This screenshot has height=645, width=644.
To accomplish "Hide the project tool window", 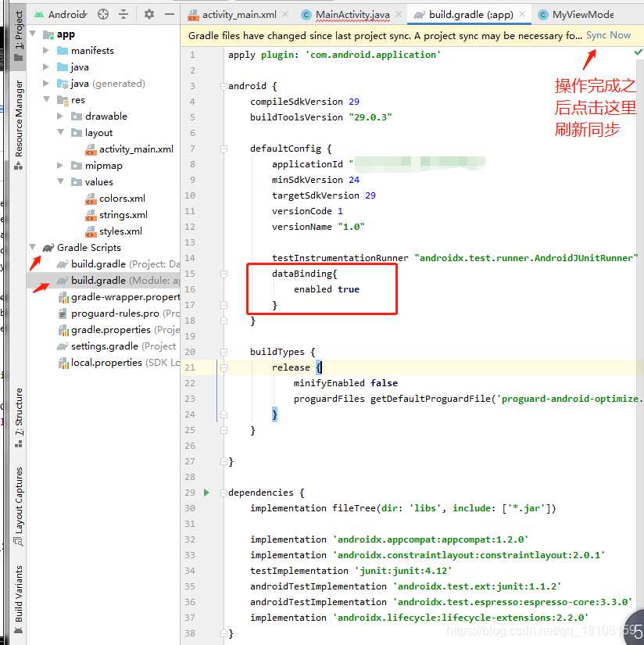I will pos(170,14).
